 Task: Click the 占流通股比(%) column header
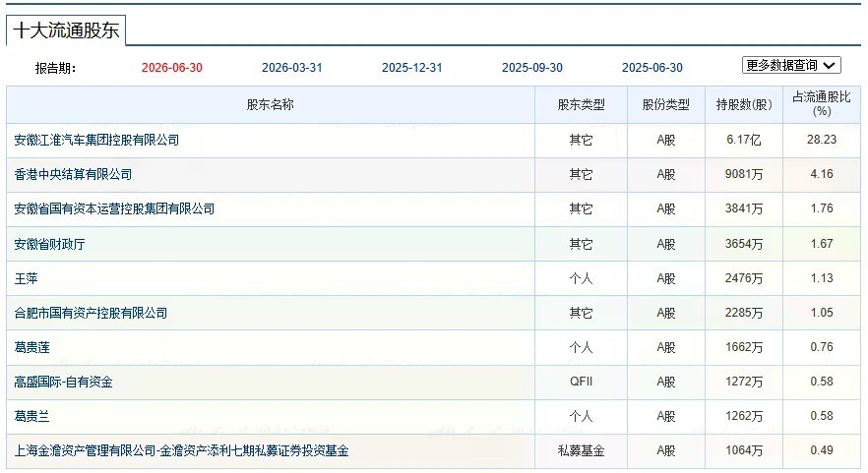tap(822, 104)
